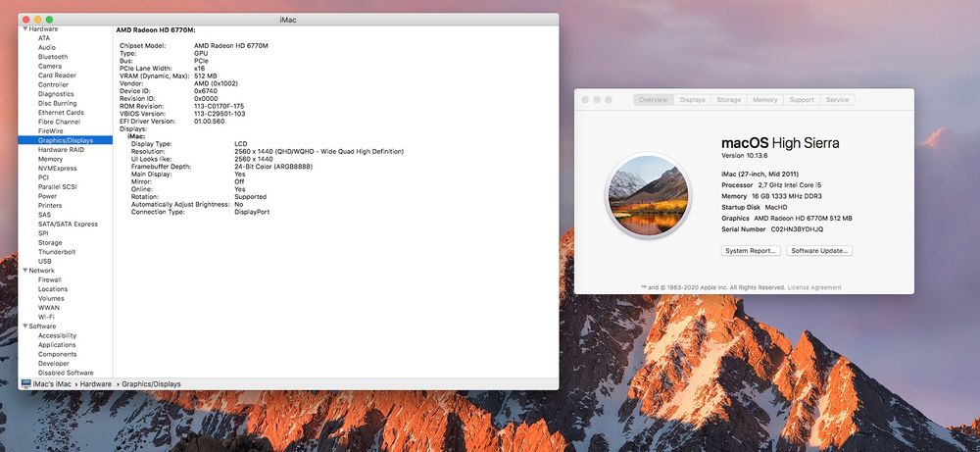Open Diagnostics in the sidebar
980x452 pixels.
[56, 94]
